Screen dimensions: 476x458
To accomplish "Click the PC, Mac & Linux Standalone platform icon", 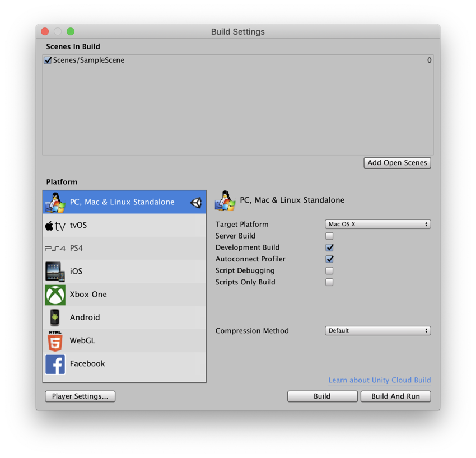I will [55, 202].
